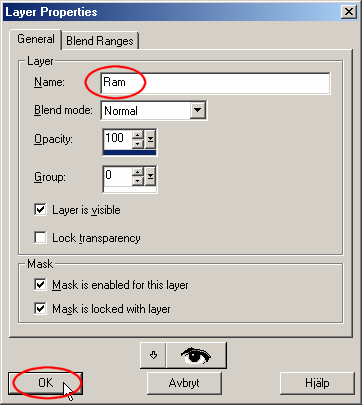The image size is (362, 405).
Task: Expand the Blend mode dropdown
Action: click(x=198, y=110)
